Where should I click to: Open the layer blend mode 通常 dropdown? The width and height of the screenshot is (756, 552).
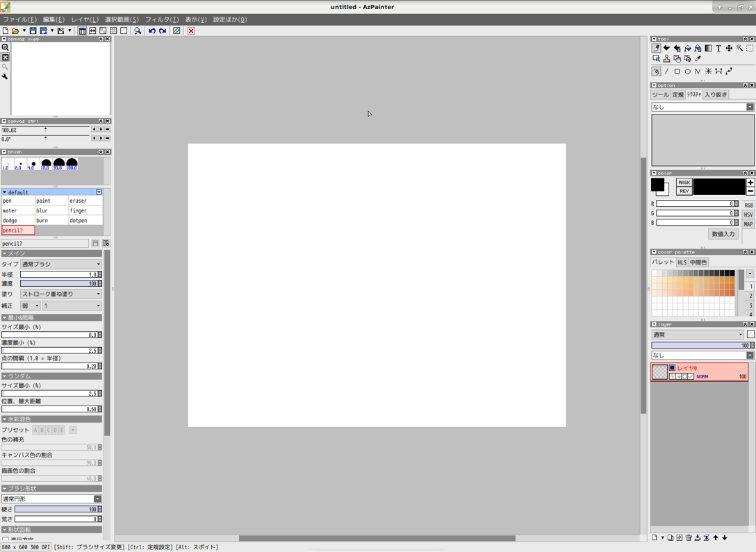698,335
